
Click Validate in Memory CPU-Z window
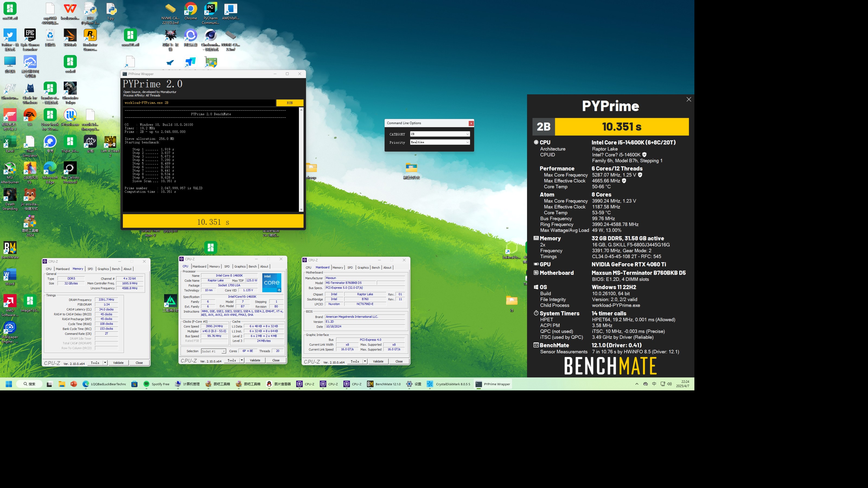[x=118, y=363]
